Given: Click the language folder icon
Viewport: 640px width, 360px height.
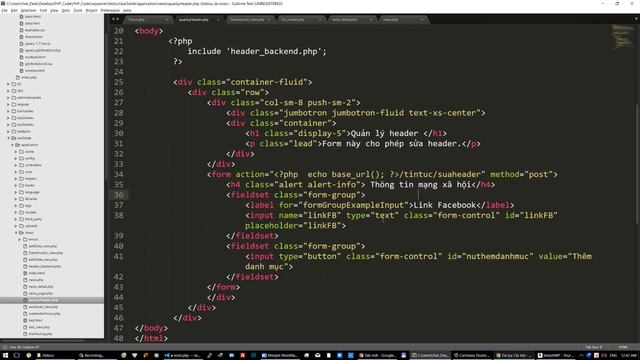Looking at the screenshot, I should (21, 192).
